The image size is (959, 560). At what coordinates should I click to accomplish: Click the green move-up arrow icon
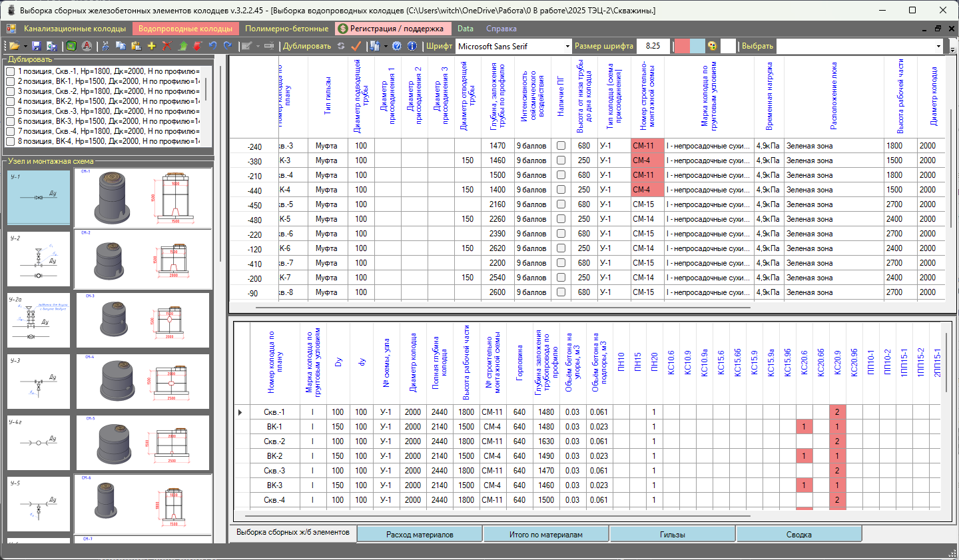(182, 46)
